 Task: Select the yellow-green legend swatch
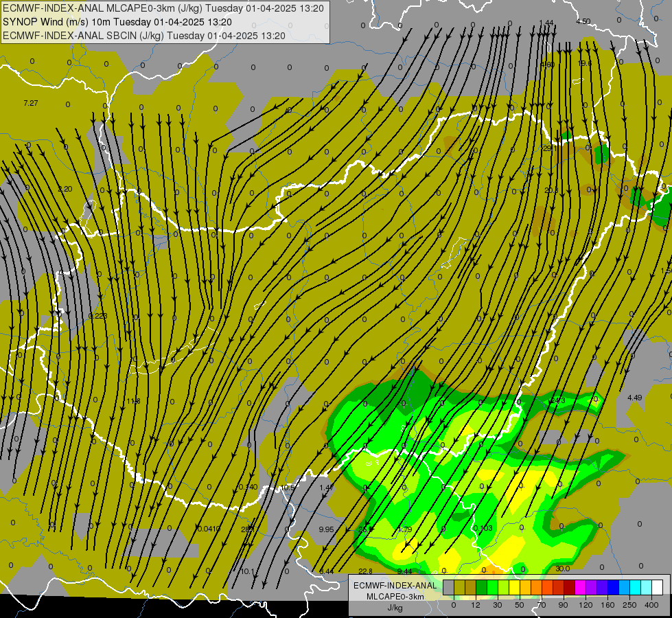pyautogui.click(x=504, y=588)
